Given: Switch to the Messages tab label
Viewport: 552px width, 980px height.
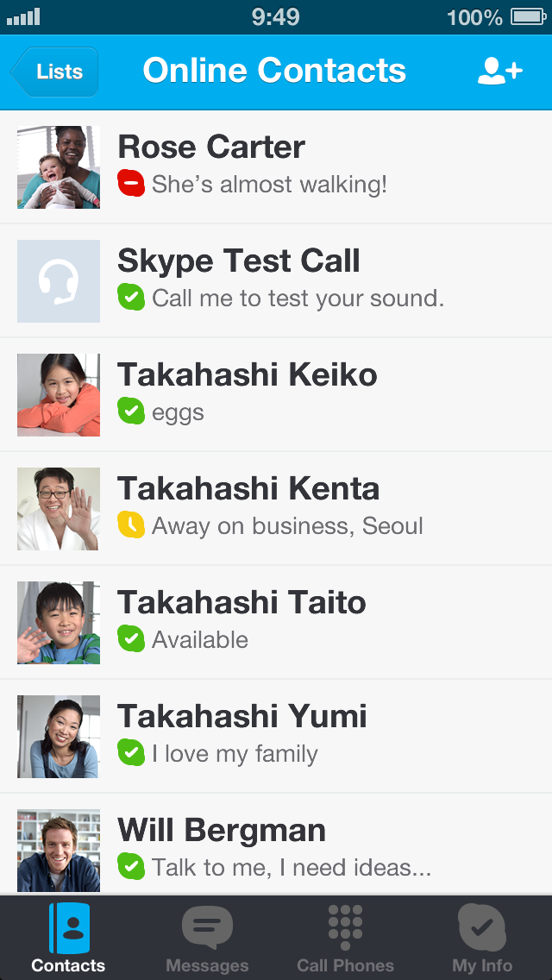Looking at the screenshot, I should (207, 965).
